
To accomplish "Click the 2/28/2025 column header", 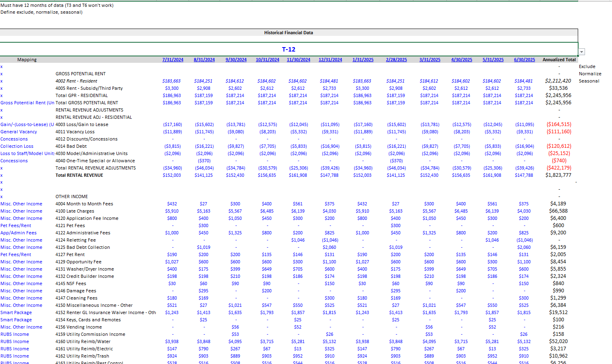I will 396,60.
